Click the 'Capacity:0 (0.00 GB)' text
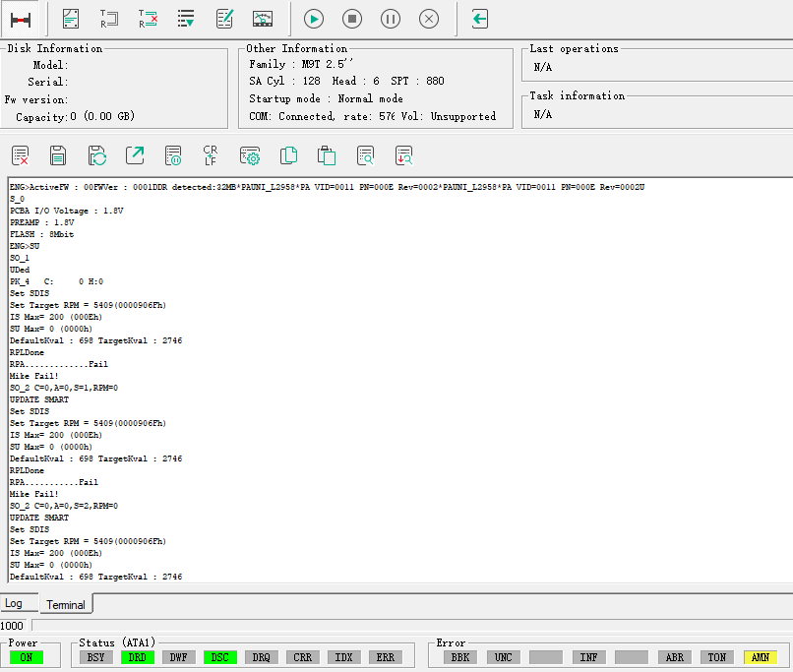The width and height of the screenshot is (793, 672). point(76,117)
